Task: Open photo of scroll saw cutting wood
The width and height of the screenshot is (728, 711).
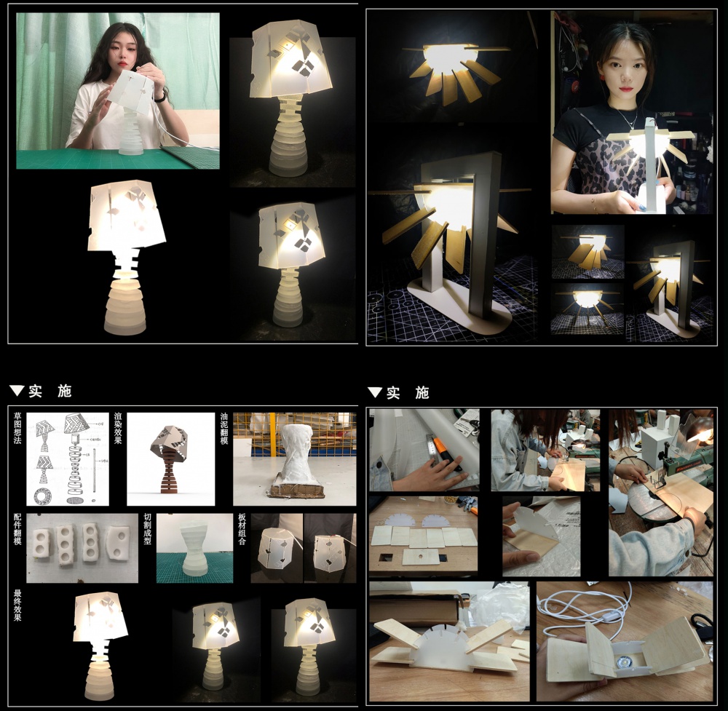Action: [x=660, y=493]
